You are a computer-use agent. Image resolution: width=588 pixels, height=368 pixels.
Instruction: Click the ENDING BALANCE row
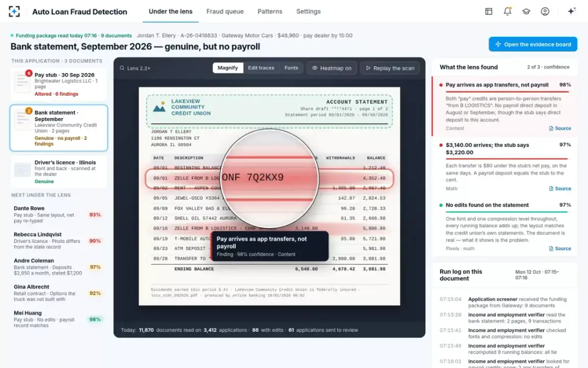point(269,269)
